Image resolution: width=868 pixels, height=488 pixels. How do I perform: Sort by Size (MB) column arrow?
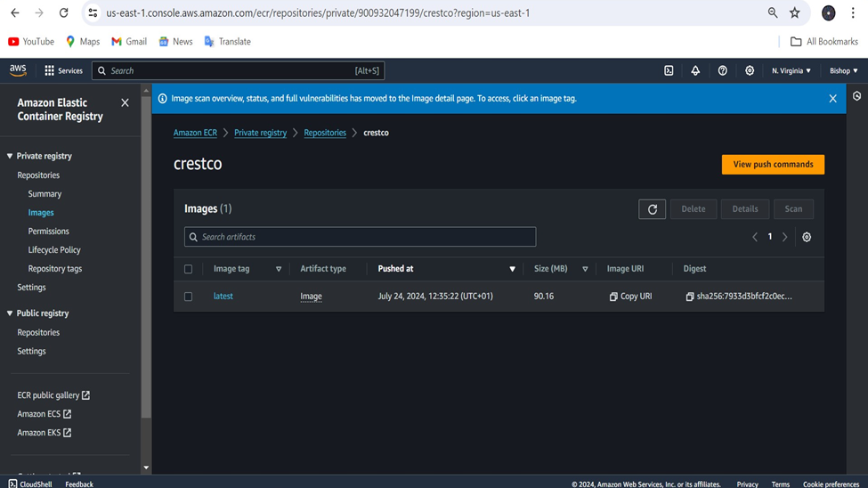click(x=585, y=269)
